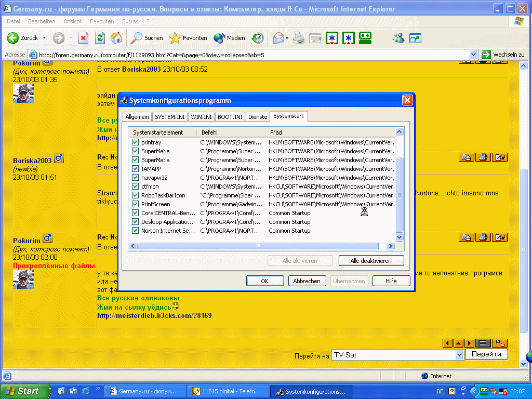Open the Datei menu
Viewport: 532px width, 399px height.
click(x=13, y=21)
